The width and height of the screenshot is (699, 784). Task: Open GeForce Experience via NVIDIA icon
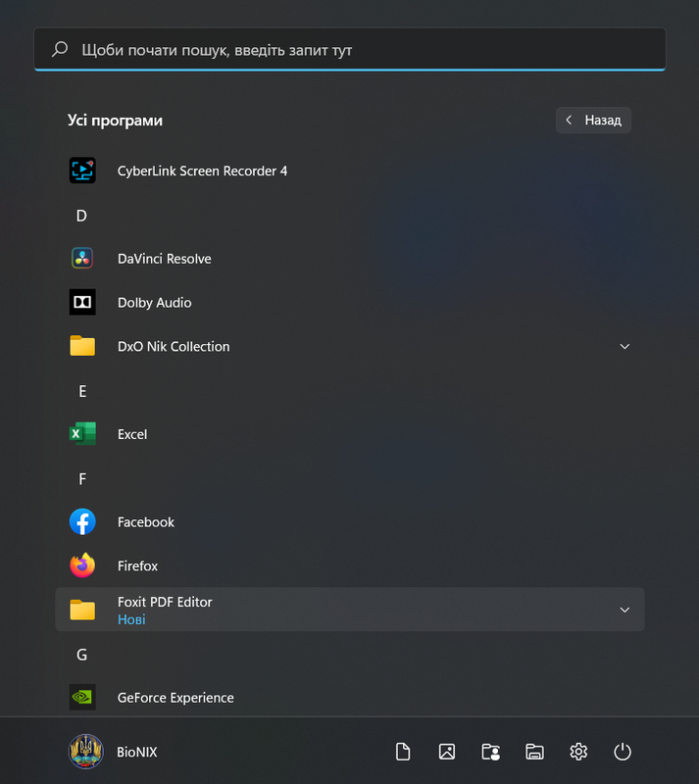point(82,697)
